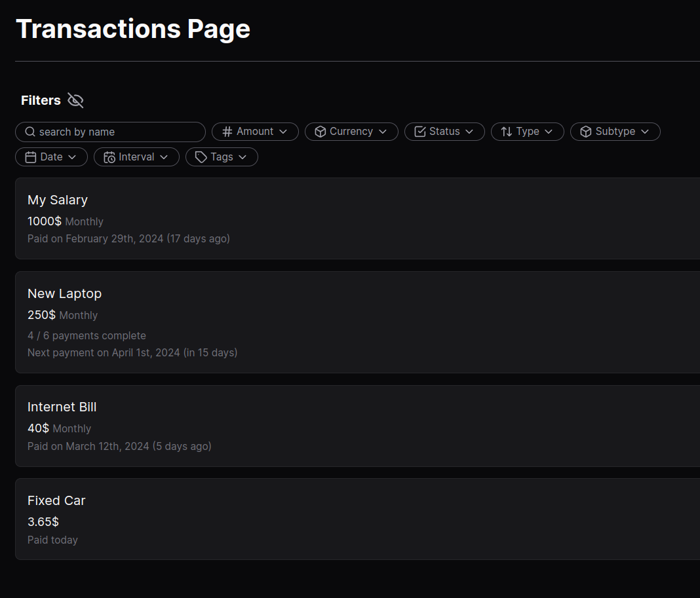Viewport: 700px width, 598px height.
Task: Click the up-down arrows icon on Type
Action: 507,132
